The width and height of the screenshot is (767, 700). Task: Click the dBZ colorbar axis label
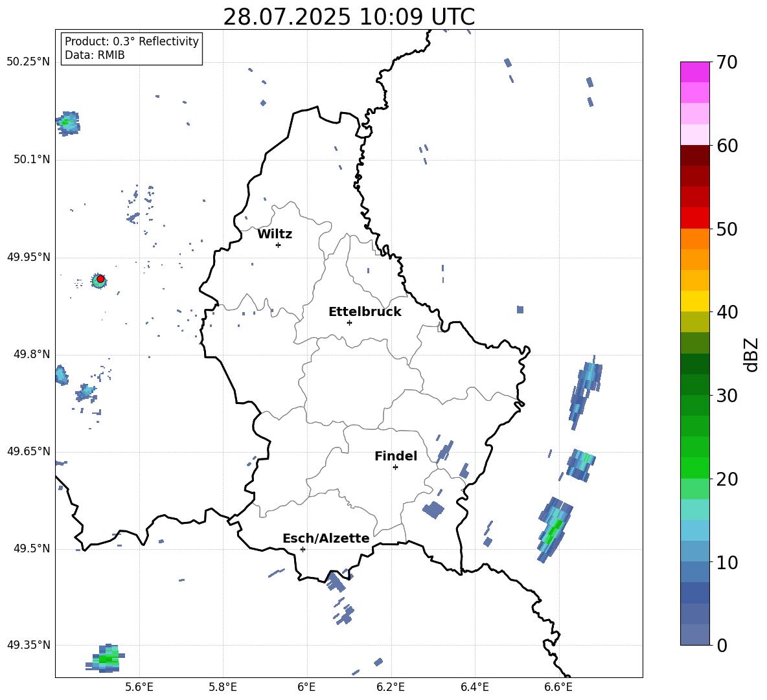click(752, 355)
